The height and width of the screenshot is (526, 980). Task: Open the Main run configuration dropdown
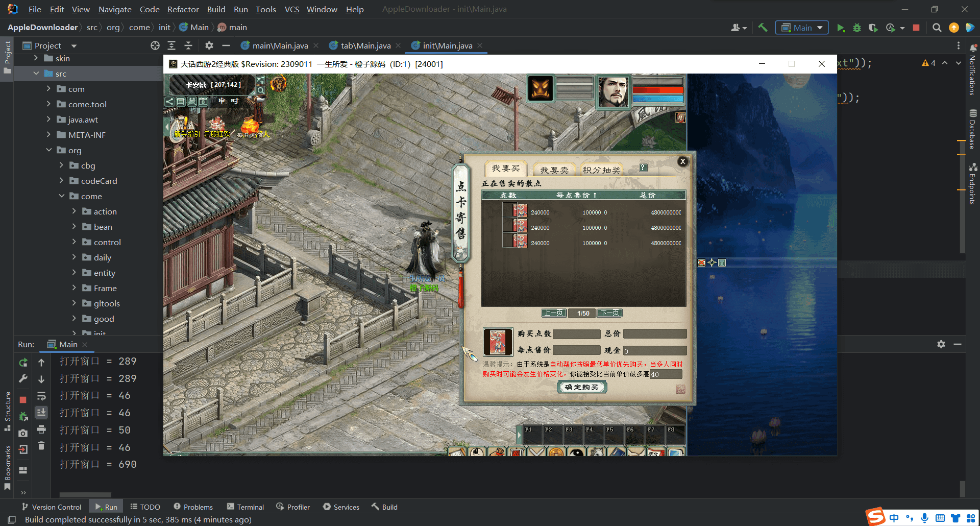tap(802, 28)
